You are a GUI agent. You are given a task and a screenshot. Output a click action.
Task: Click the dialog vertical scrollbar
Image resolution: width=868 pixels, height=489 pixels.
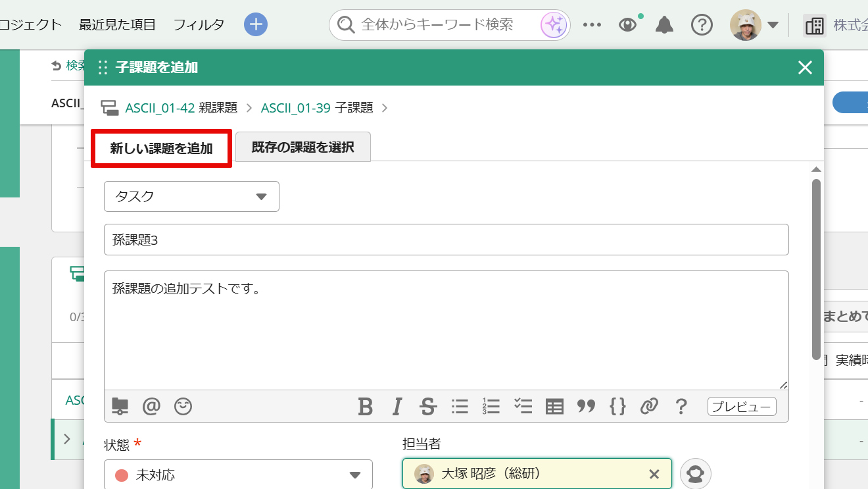click(817, 270)
